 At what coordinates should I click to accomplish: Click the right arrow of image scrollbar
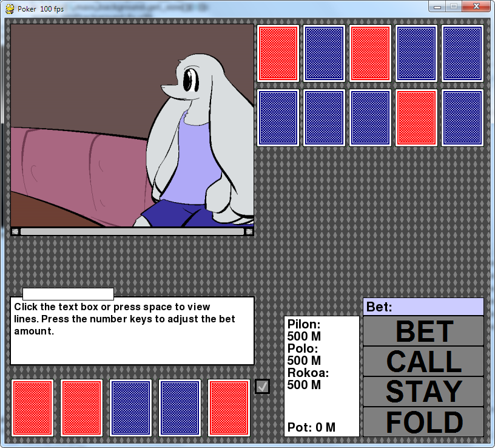(x=249, y=231)
